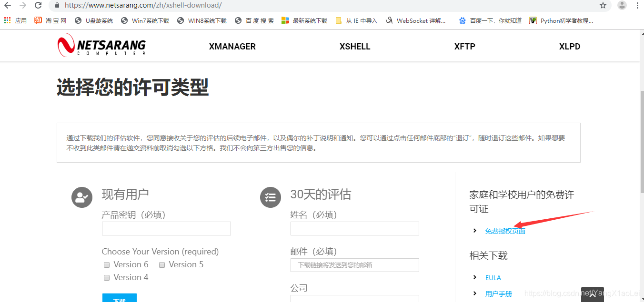Open the XMANAGER menu

(x=232, y=47)
